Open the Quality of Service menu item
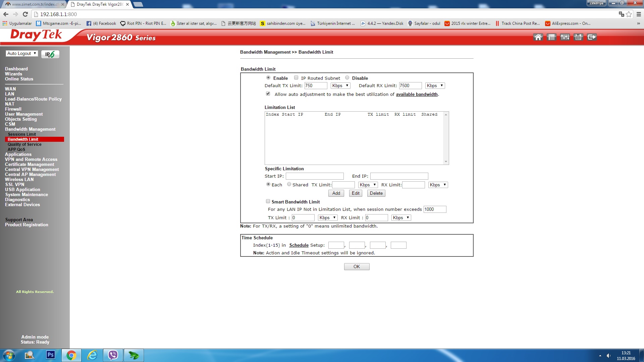644x362 pixels. (x=24, y=144)
